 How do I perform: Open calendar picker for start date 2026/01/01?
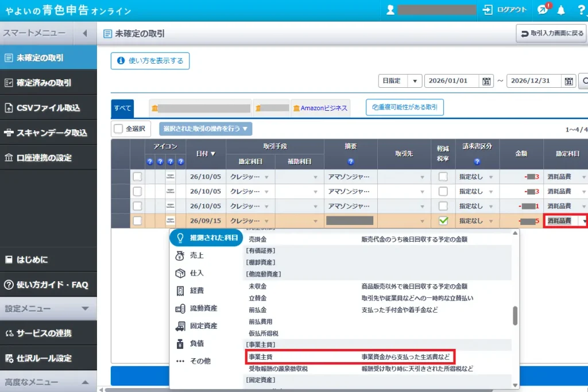pyautogui.click(x=486, y=81)
